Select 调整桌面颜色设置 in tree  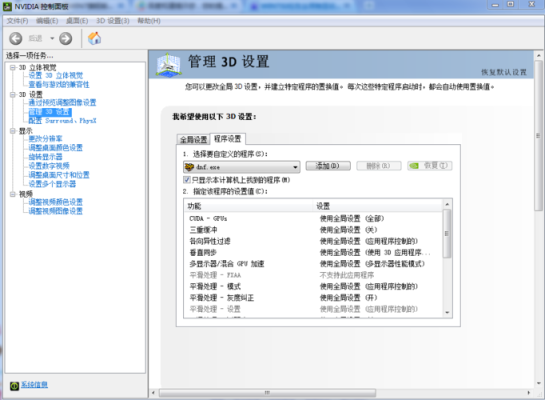pos(56,148)
